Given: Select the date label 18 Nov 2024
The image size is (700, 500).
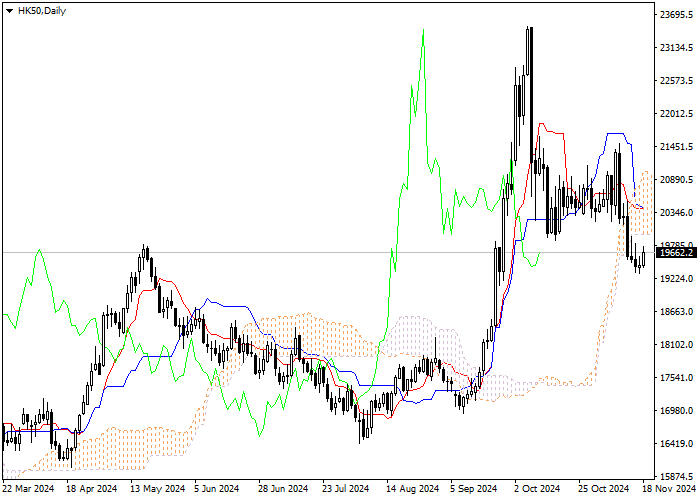Looking at the screenshot, I should click(x=669, y=489).
